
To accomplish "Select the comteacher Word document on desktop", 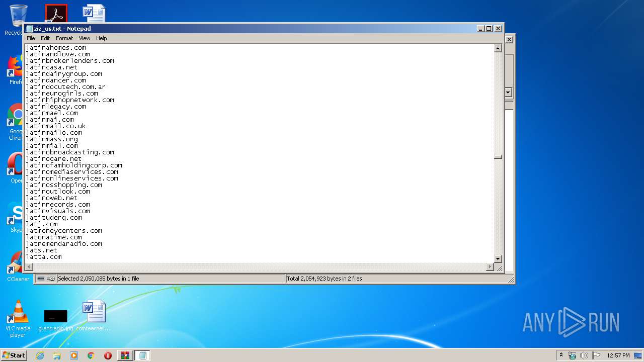I will coord(94,316).
